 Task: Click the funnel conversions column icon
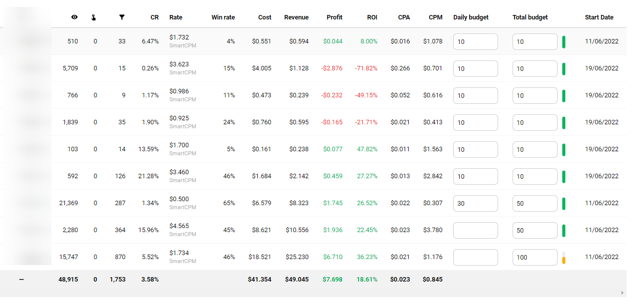[x=122, y=17]
